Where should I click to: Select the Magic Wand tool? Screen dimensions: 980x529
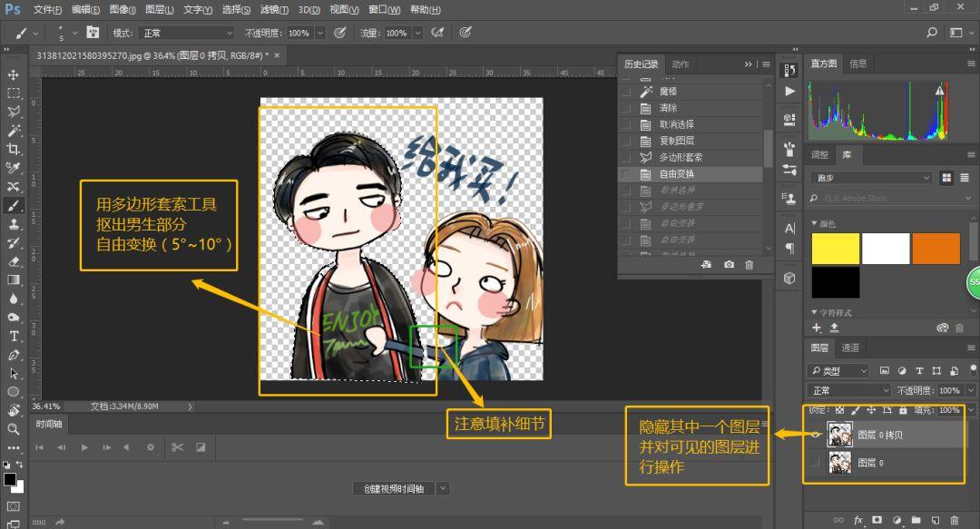[13, 131]
